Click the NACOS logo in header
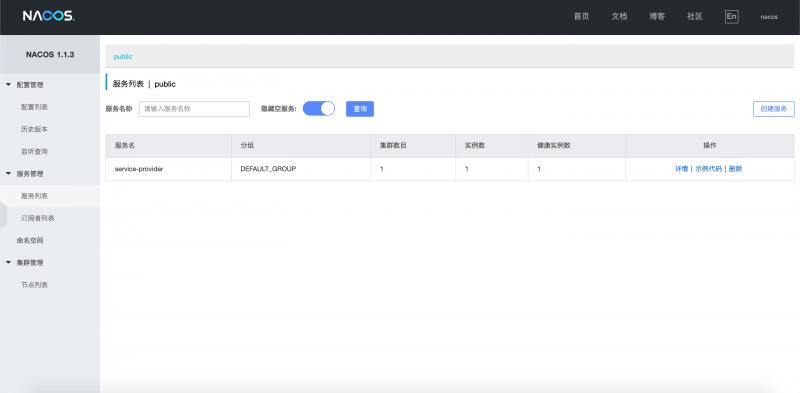This screenshot has width=800, height=393. pos(48,16)
